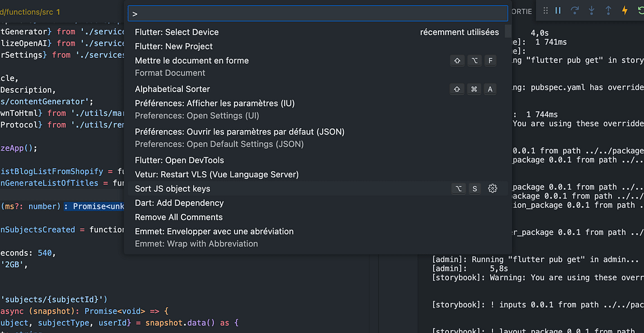Click 'Preferences: Open Settings (UI)' subtitle
644x333 pixels.
[x=197, y=116]
